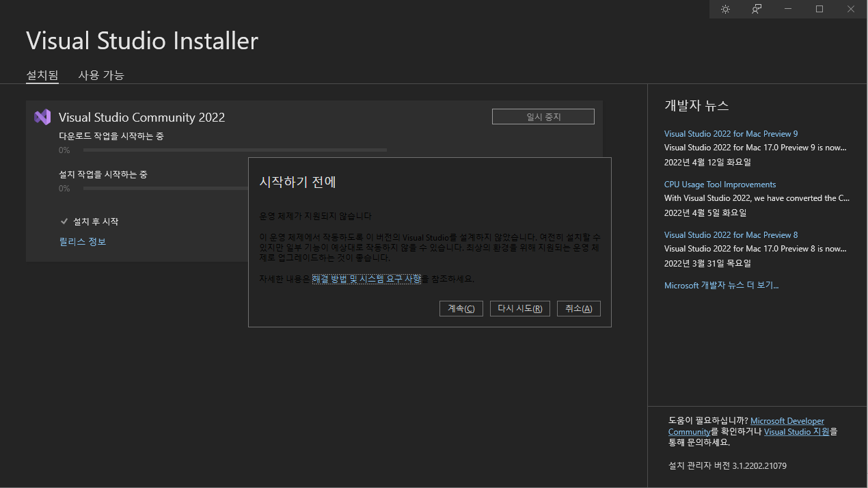Image resolution: width=868 pixels, height=488 pixels.
Task: Click the 2022년 4월 12일 화요일 date
Action: (707, 163)
